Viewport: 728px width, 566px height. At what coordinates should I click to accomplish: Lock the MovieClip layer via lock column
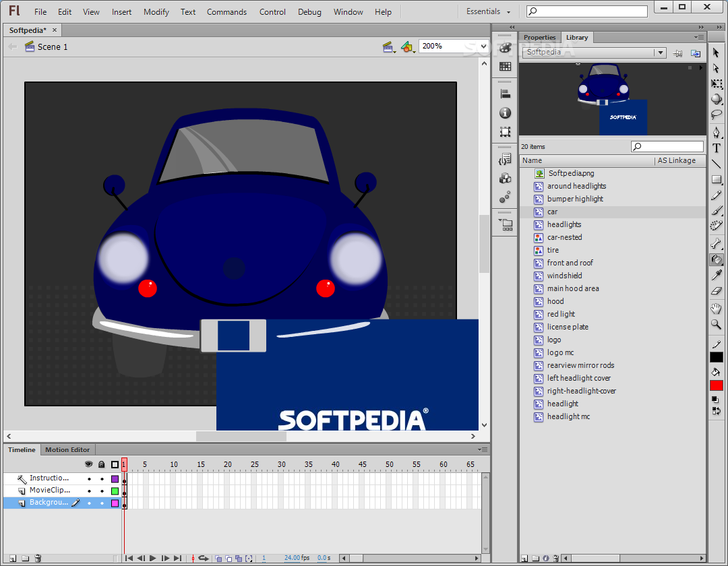[x=102, y=491]
